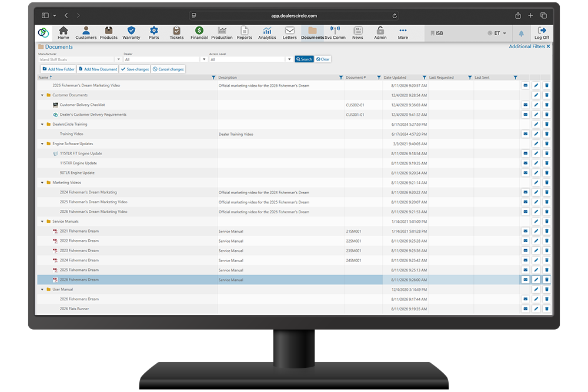The image size is (588, 392).
Task: Collapse the User Manual folder
Action: (x=42, y=290)
